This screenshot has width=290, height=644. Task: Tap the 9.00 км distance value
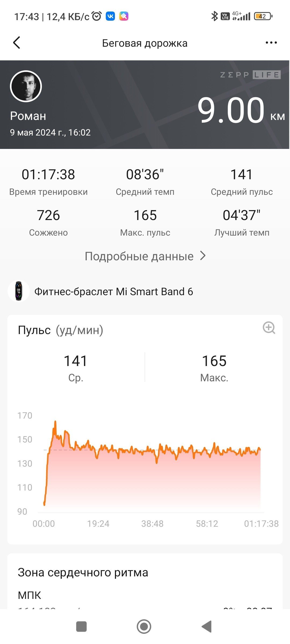click(241, 110)
